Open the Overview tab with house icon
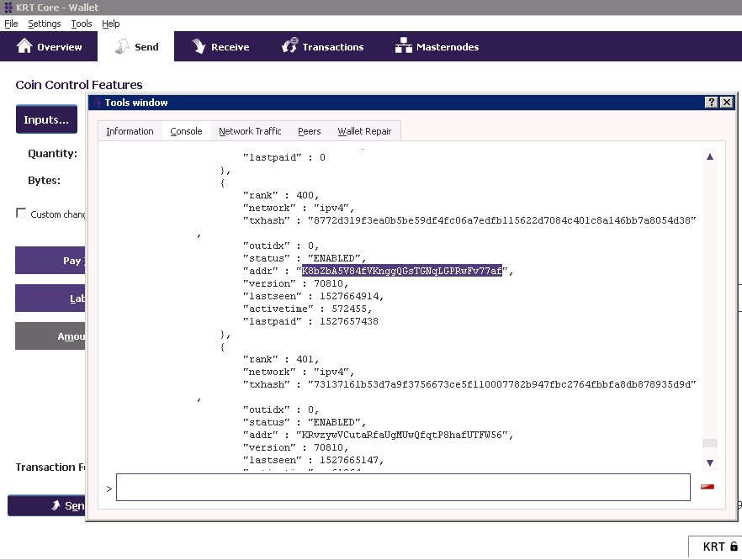This screenshot has width=742, height=560. (x=49, y=46)
